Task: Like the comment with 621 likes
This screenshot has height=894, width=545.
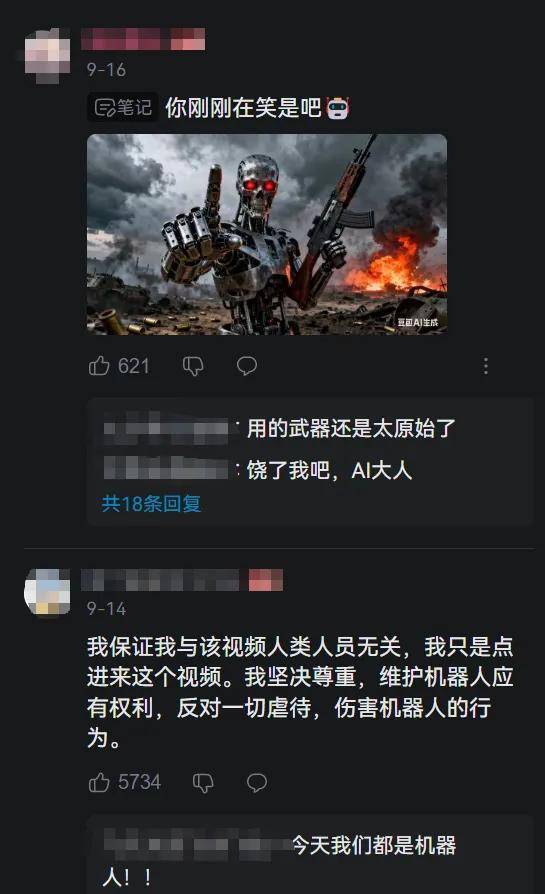Action: tap(99, 365)
